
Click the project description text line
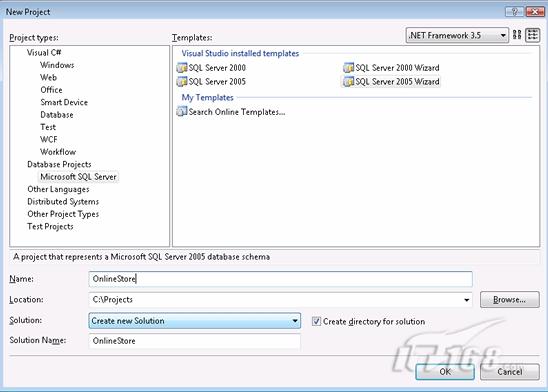pos(142,257)
